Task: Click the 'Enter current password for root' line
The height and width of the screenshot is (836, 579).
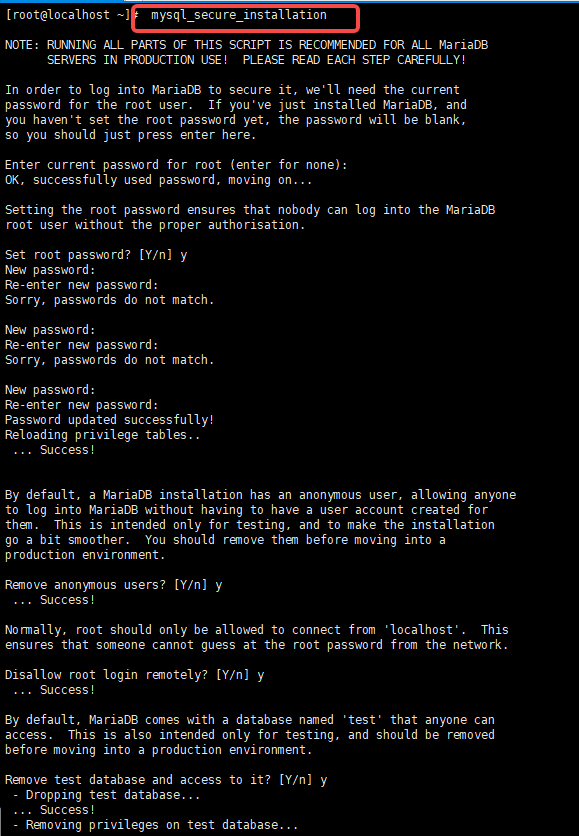Action: [176, 165]
